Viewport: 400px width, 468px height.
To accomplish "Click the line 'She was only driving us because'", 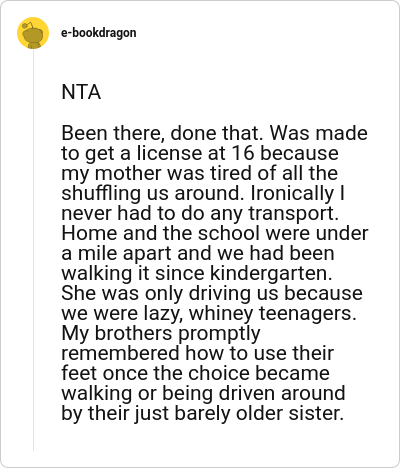I will 212,293.
